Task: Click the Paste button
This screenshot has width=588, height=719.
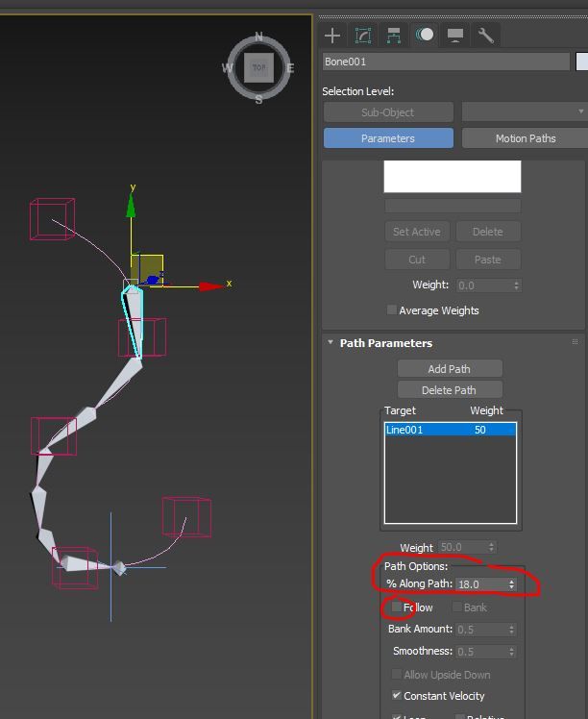Action: coord(488,260)
